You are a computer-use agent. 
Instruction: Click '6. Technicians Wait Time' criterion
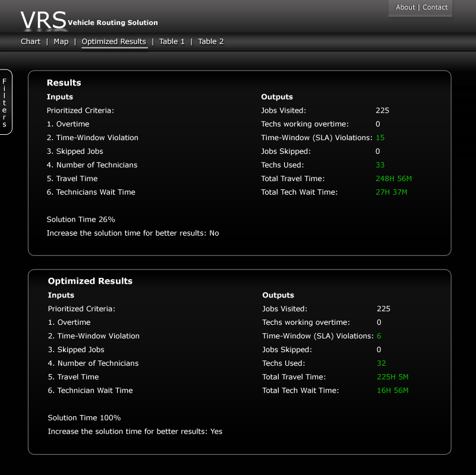pyautogui.click(x=91, y=192)
